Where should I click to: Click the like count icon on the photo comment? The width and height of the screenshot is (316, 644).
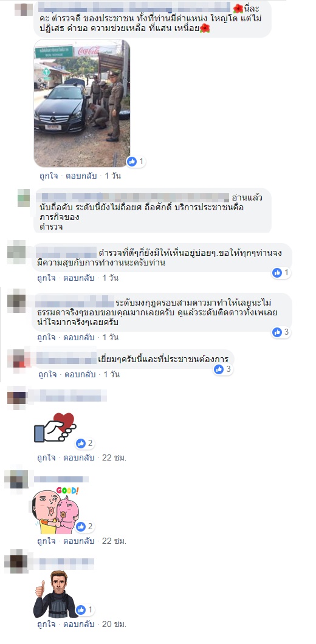[132, 162]
